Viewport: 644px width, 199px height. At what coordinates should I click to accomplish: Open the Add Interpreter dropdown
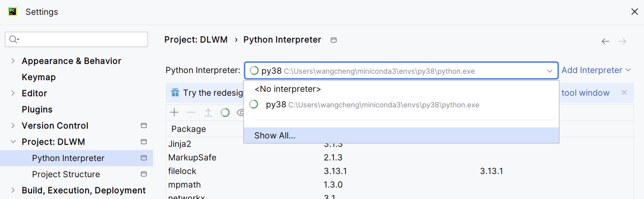tap(596, 70)
